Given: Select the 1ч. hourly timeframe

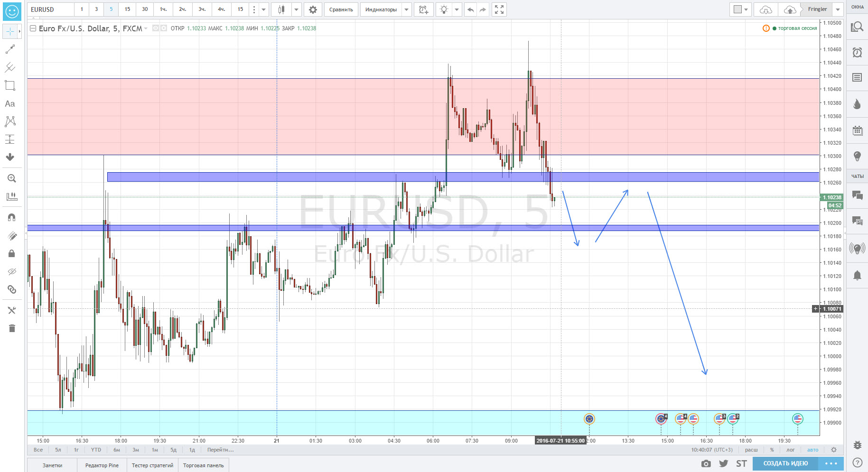Looking at the screenshot, I should point(163,9).
